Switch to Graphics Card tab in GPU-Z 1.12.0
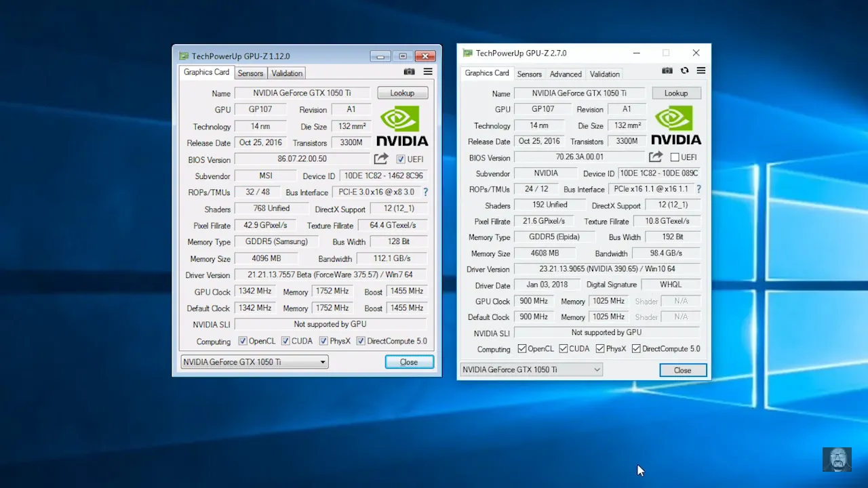 click(207, 73)
